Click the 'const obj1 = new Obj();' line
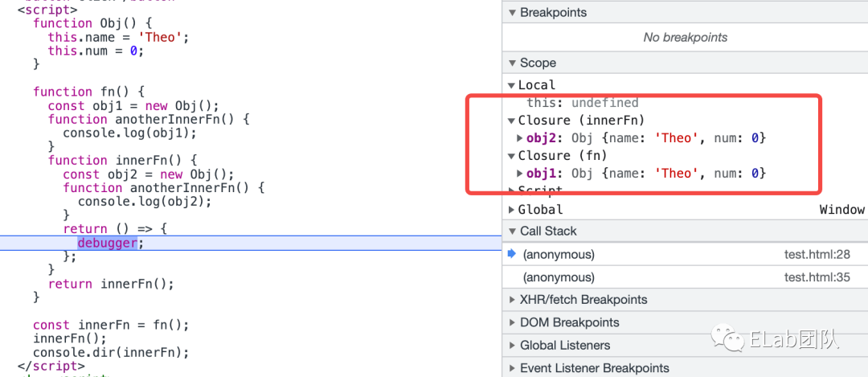The image size is (868, 377). pos(133,106)
